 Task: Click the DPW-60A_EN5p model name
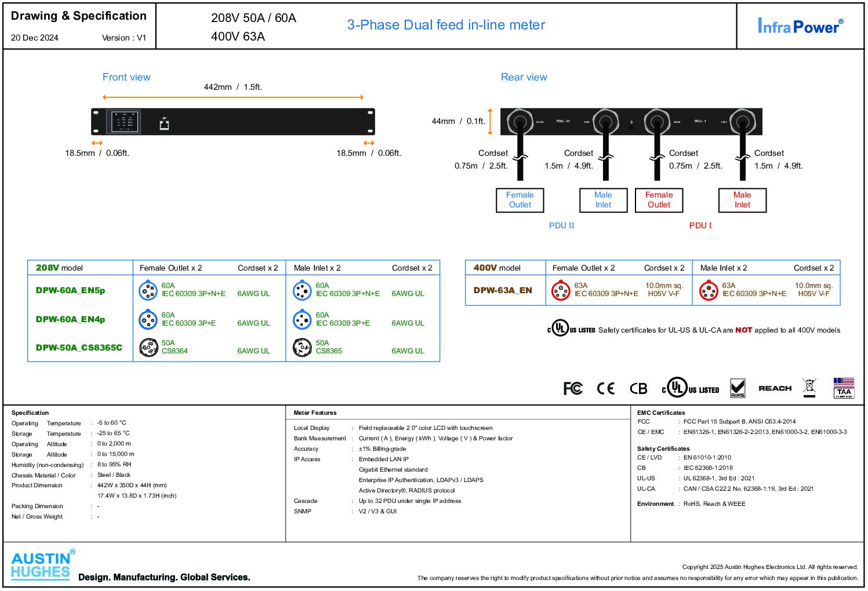[71, 290]
